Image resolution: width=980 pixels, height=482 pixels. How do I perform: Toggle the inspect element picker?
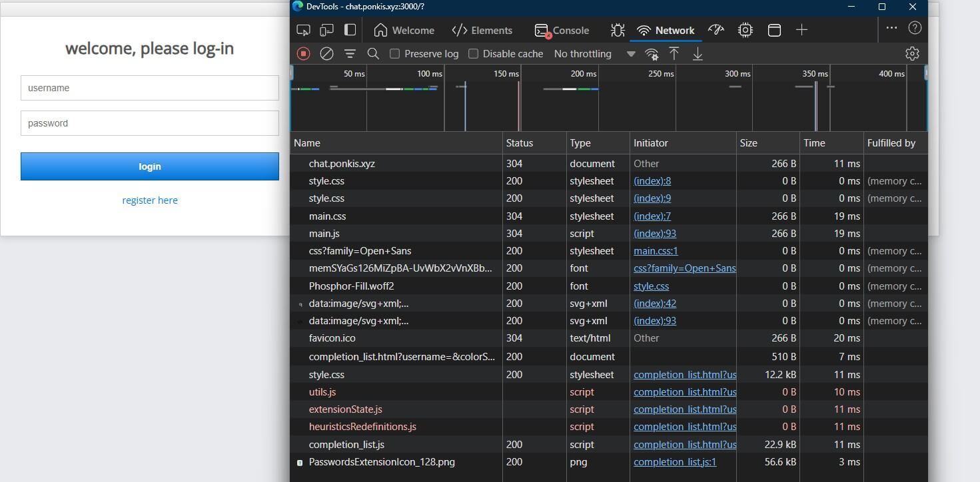click(x=303, y=30)
